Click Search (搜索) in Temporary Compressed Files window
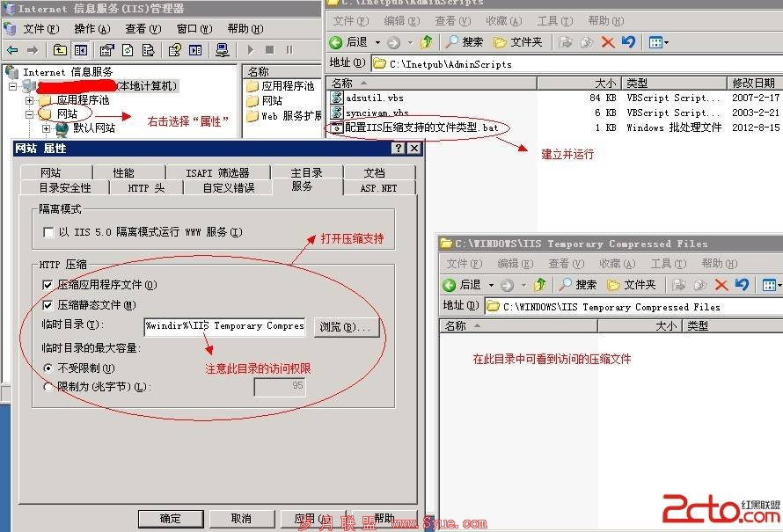 [x=578, y=285]
